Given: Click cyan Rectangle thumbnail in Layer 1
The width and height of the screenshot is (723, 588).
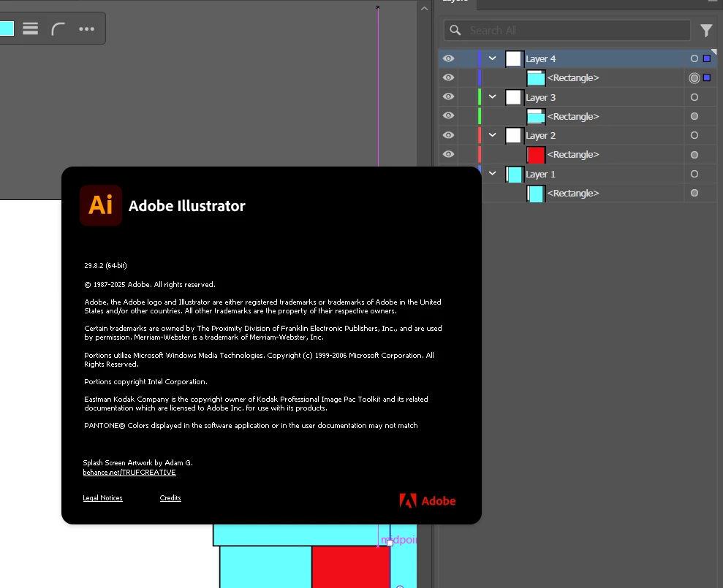Looking at the screenshot, I should pyautogui.click(x=536, y=194).
